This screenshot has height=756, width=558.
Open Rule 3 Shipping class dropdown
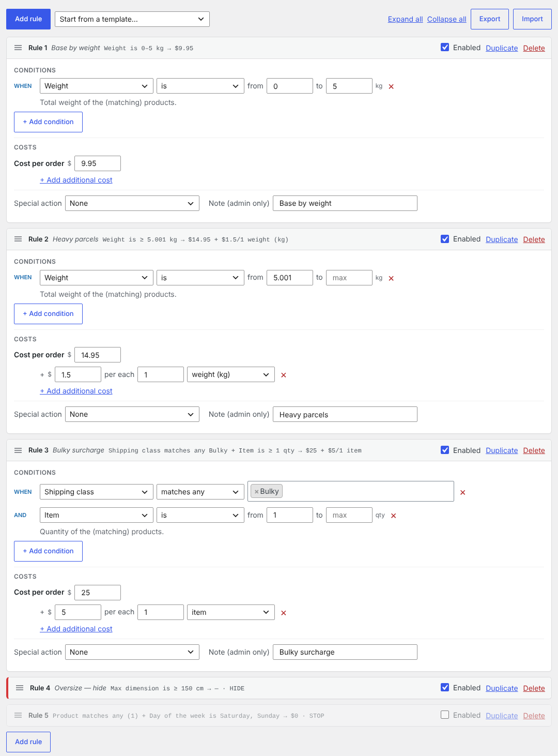97,492
